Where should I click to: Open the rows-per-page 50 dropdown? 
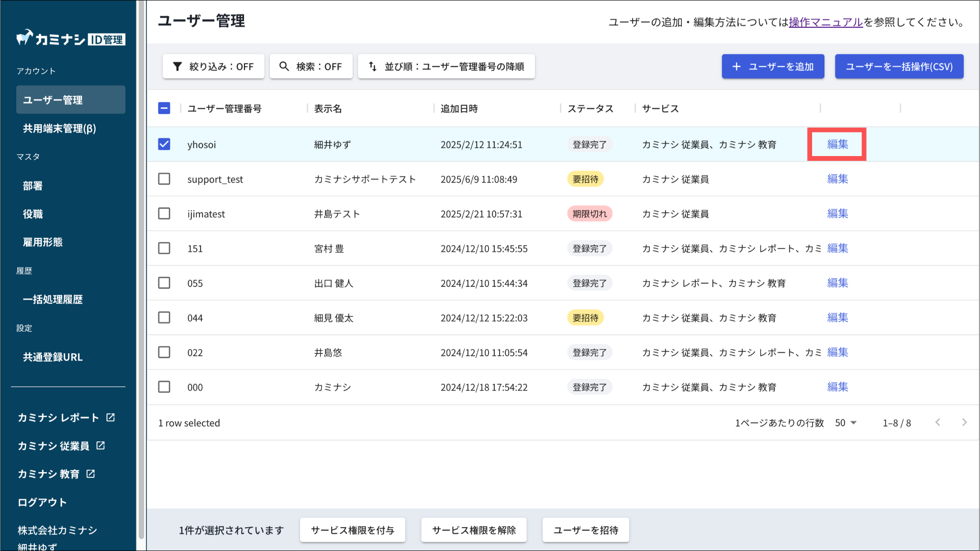(x=846, y=423)
